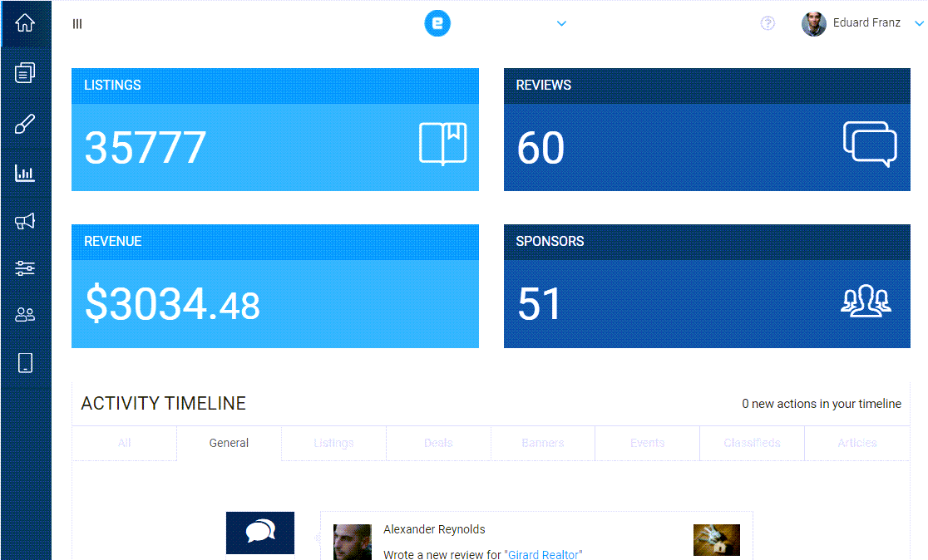Expand the site selector dropdown at the top
928x560 pixels.
pyautogui.click(x=561, y=23)
